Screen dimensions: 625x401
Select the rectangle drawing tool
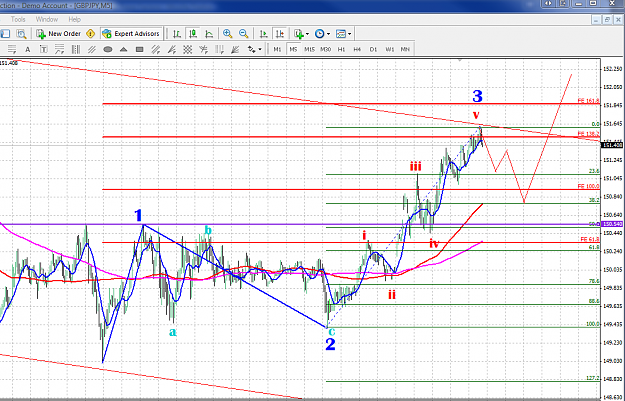(140, 49)
